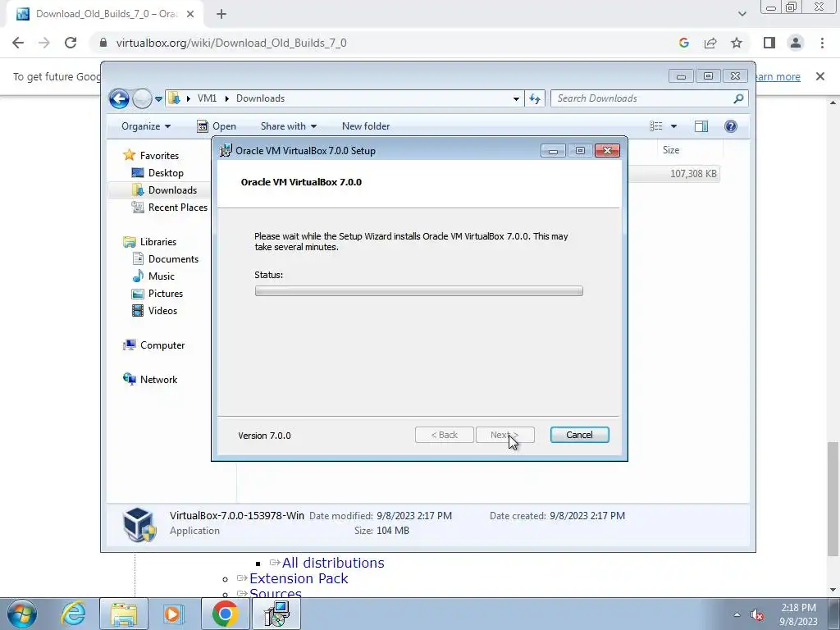
Task: Change view icon in Explorer toolbar
Action: tap(656, 126)
